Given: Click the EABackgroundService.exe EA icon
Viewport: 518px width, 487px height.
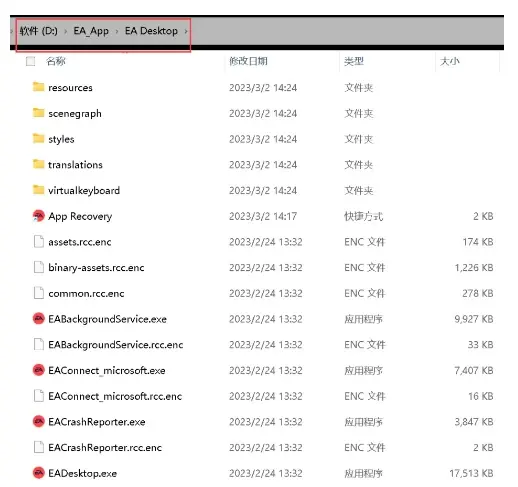Looking at the screenshot, I should tap(38, 319).
